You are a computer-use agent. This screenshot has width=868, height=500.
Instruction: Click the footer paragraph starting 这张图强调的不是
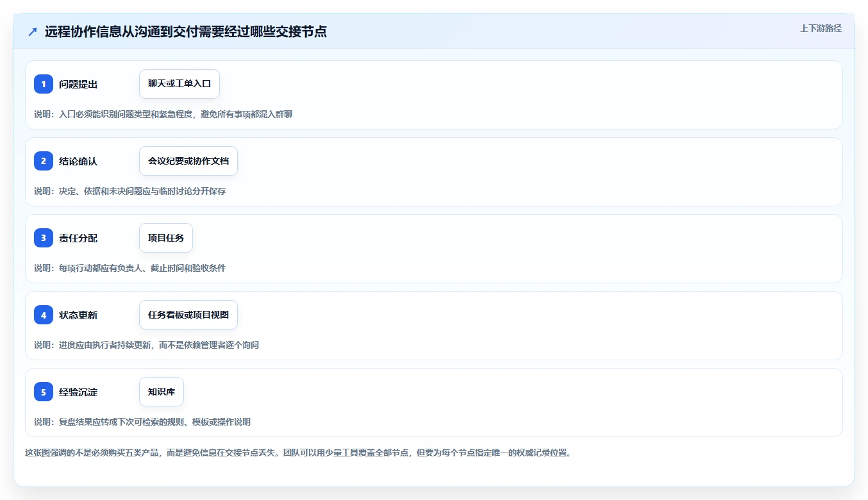[298, 453]
